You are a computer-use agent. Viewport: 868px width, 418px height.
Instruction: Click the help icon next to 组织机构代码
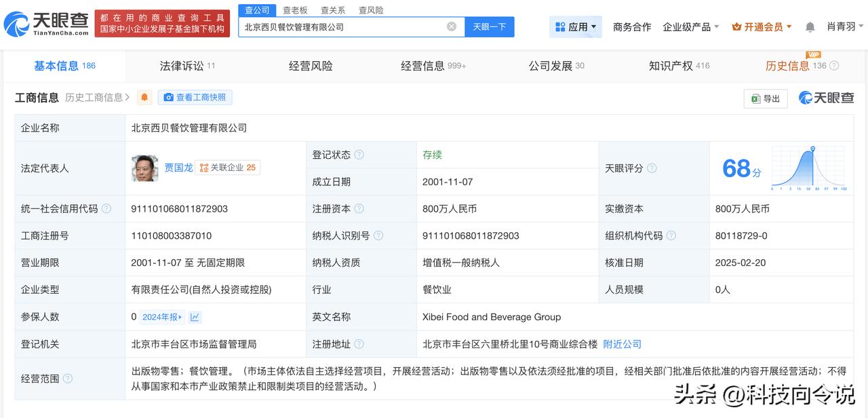[671, 235]
